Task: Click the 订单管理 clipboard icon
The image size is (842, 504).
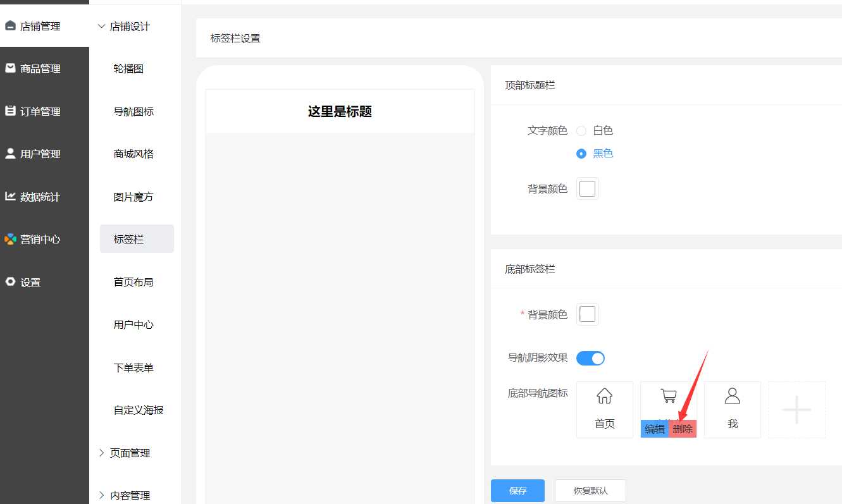Action: click(10, 111)
